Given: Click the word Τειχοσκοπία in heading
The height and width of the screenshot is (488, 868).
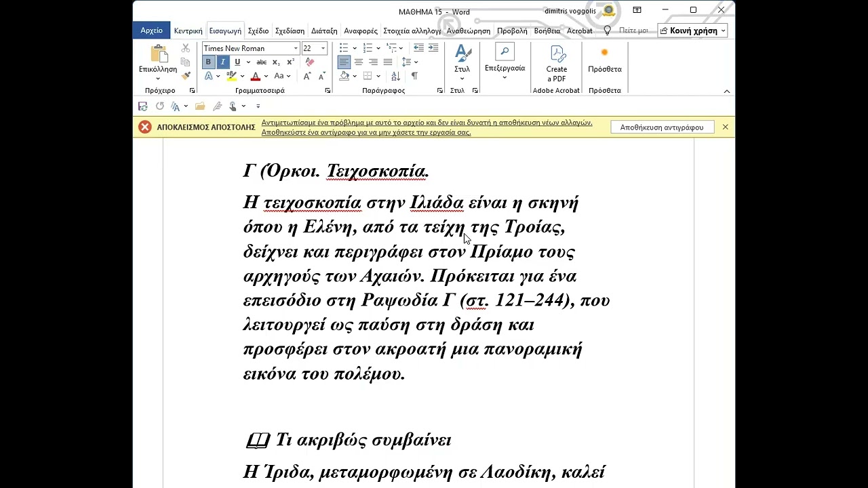Looking at the screenshot, I should (x=377, y=171).
